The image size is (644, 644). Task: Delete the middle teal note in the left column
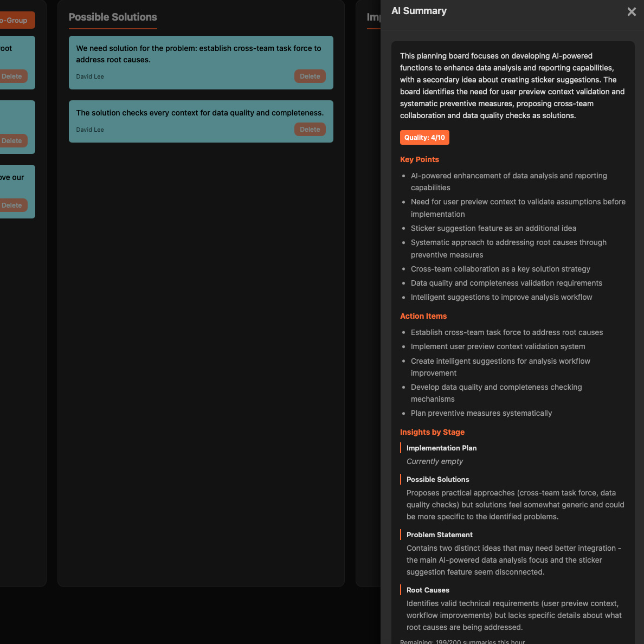click(x=11, y=140)
